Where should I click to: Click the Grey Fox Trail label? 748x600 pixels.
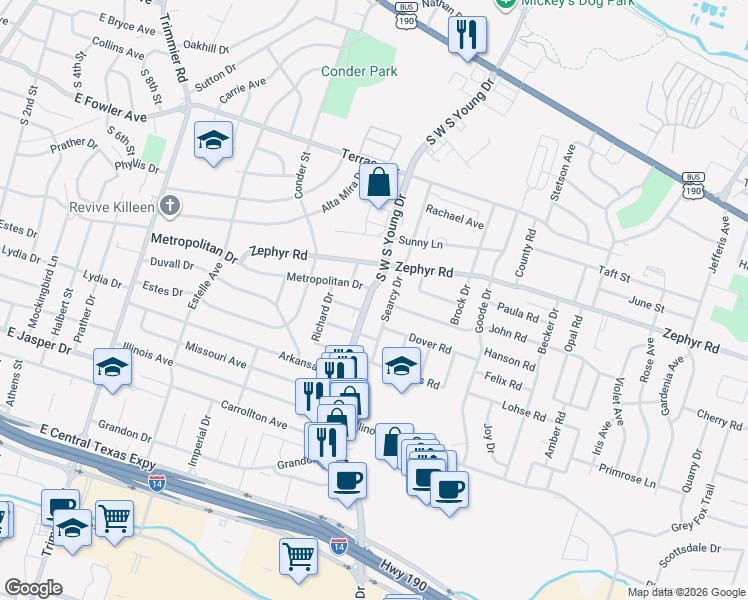point(693,508)
